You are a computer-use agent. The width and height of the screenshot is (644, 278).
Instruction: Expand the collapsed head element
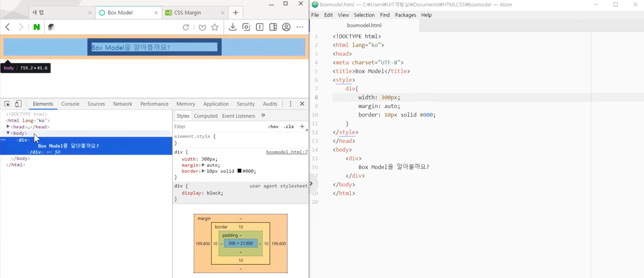pos(8,127)
